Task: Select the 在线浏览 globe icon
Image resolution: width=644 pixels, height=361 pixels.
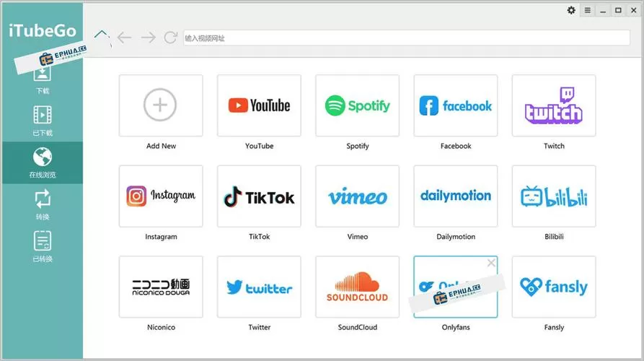Action: click(x=43, y=157)
